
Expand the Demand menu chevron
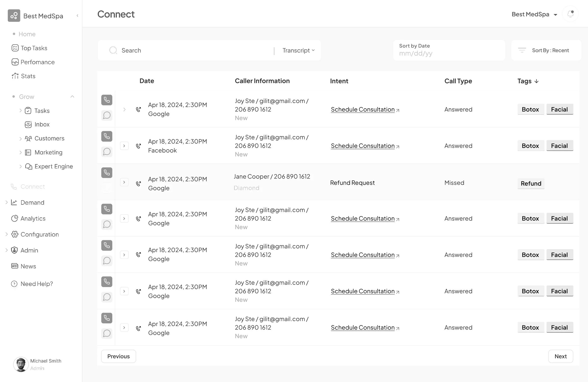(6, 202)
